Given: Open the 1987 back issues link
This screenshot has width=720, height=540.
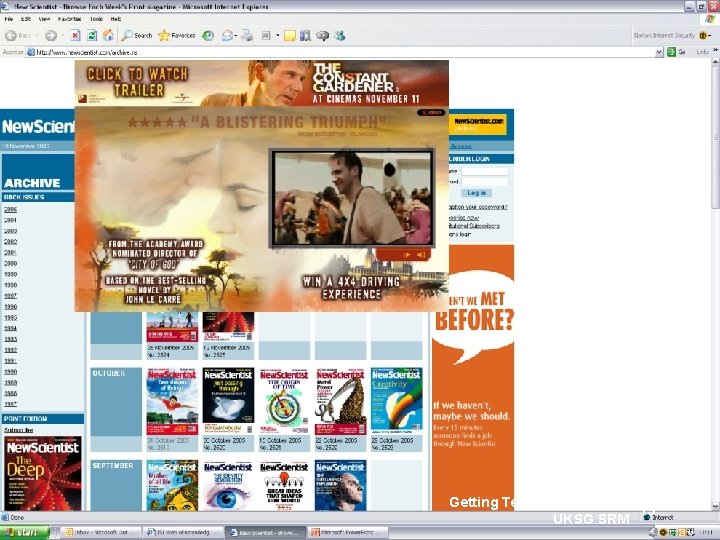Looking at the screenshot, I should pyautogui.click(x=10, y=404).
